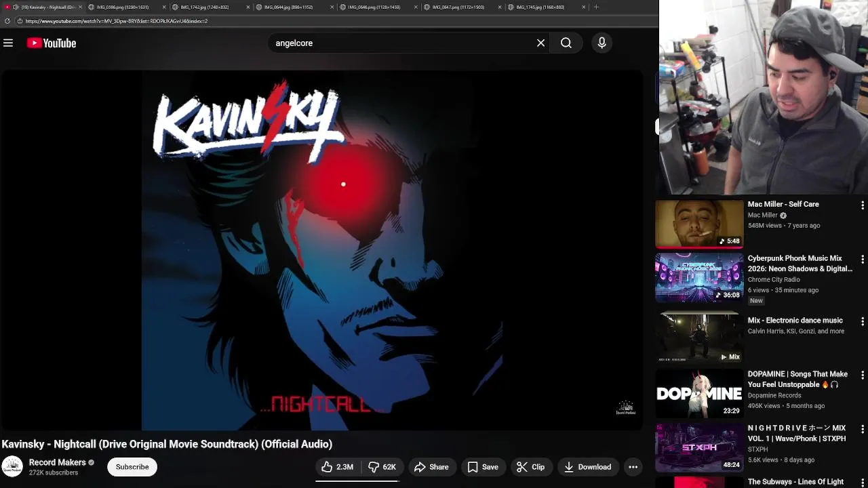
Task: Open Cyberpunk Phonk Music Mix 2026 title
Action: tap(800, 264)
